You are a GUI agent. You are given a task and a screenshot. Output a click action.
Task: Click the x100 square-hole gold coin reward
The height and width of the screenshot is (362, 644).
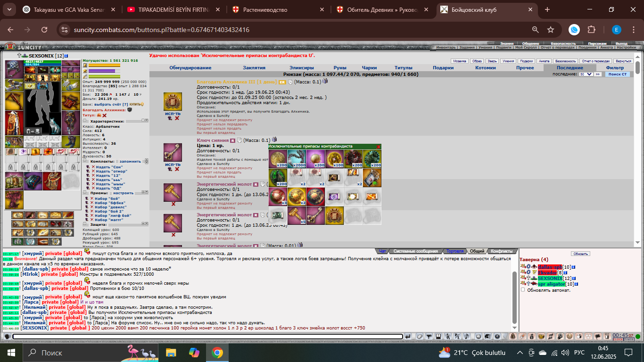pos(334,159)
